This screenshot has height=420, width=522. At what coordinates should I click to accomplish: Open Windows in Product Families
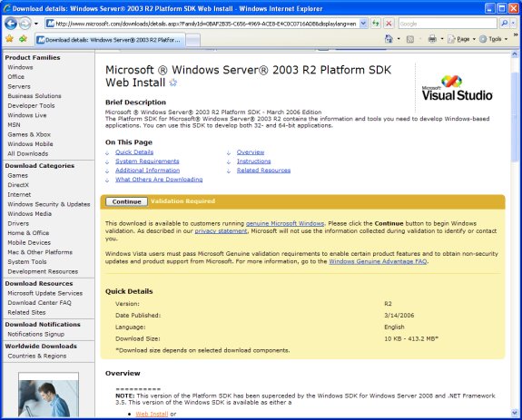(x=20, y=67)
